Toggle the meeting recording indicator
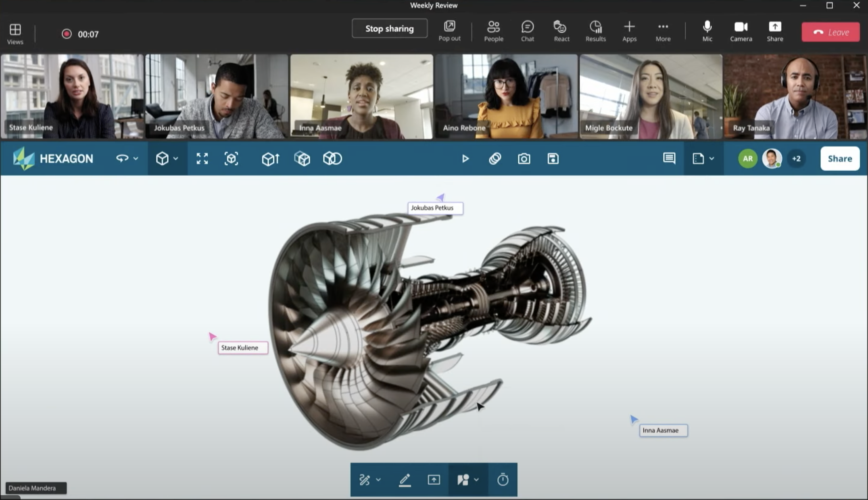This screenshot has height=500, width=868. (67, 34)
